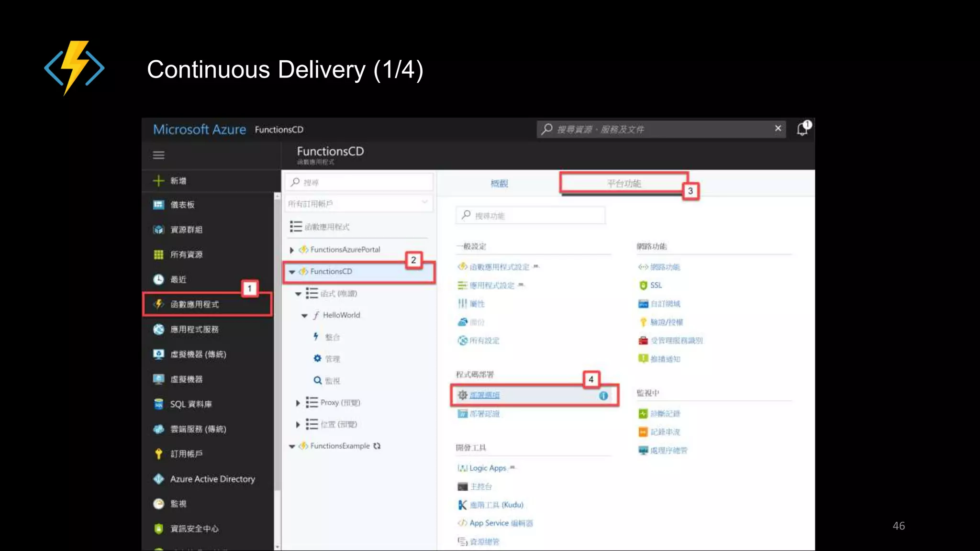Click the sidebar scrollbar up arrow
This screenshot has height=551, width=980.
click(277, 196)
